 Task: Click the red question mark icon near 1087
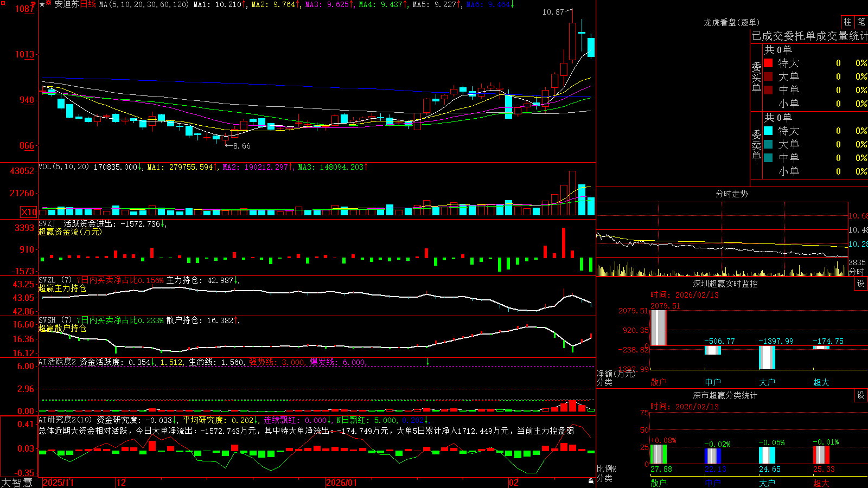[34, 5]
